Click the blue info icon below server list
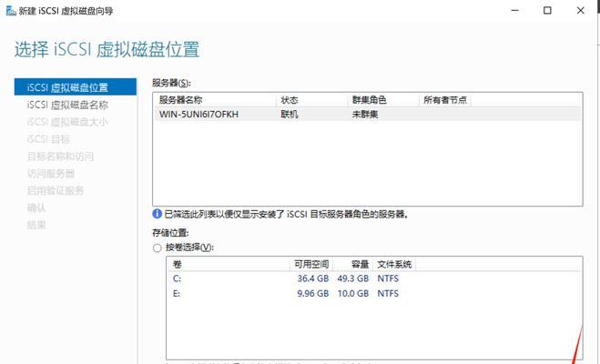The height and width of the screenshot is (364, 600). click(157, 214)
